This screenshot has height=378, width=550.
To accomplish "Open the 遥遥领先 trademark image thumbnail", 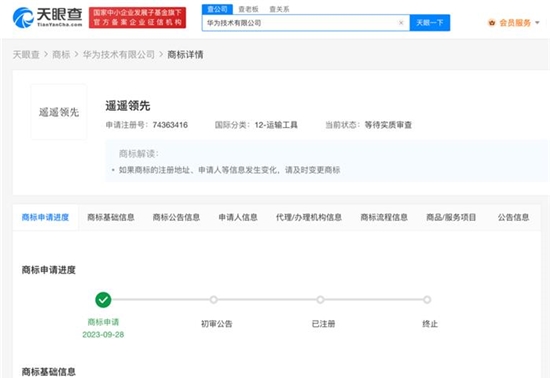I will click(x=59, y=112).
